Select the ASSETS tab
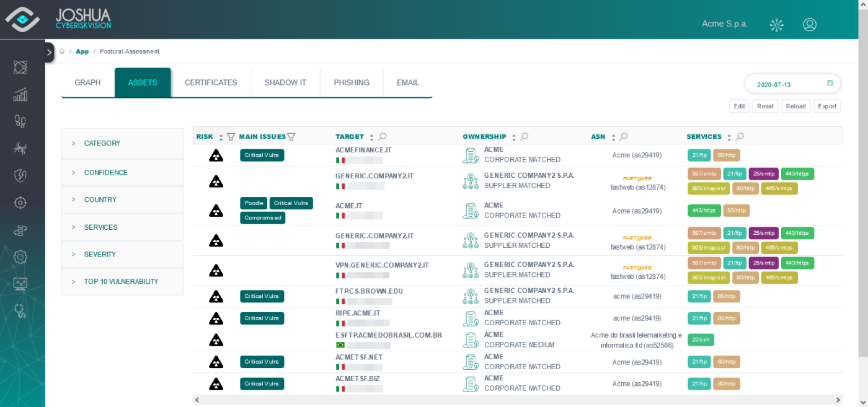Screen dimensions: 868x407 [x=143, y=82]
